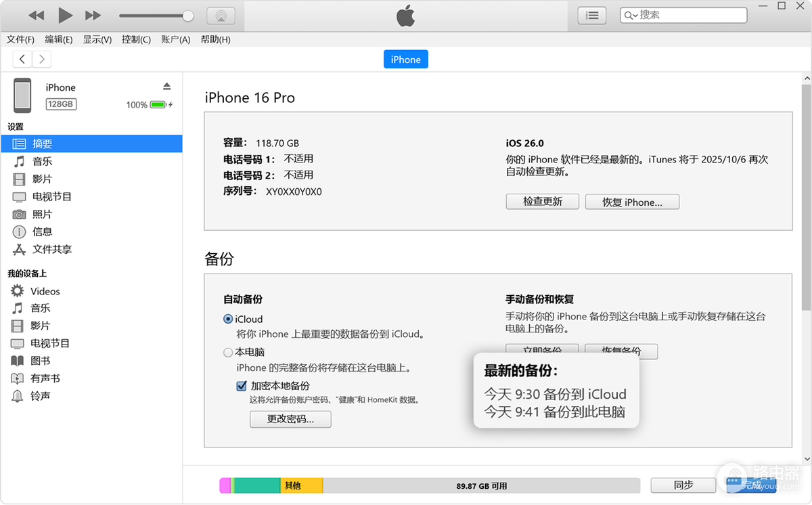Select 摘要 in the settings sidebar
Image resolution: width=812 pixels, height=505 pixels.
91,144
